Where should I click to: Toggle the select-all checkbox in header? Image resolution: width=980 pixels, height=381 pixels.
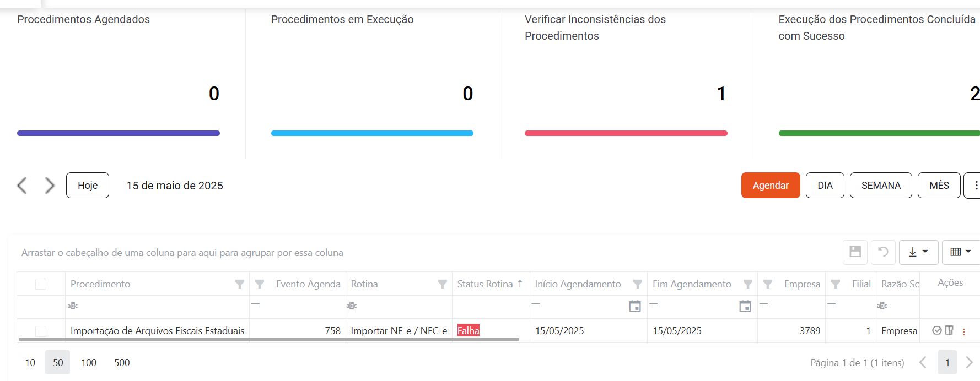[x=41, y=284]
